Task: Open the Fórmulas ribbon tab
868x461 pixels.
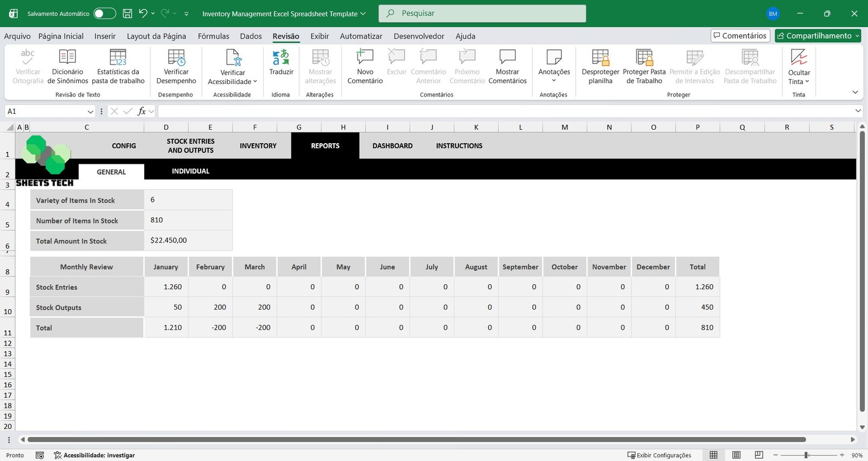Action: [x=213, y=36]
